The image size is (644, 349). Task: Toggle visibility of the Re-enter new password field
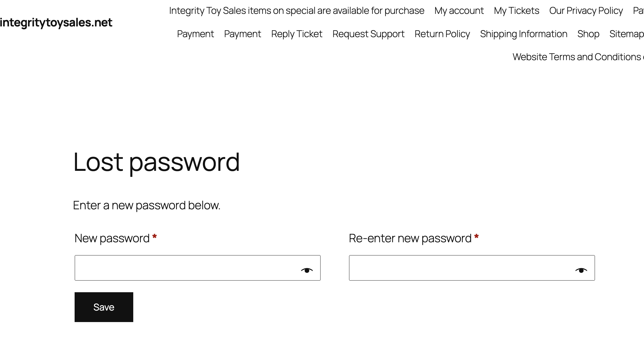coord(581,270)
